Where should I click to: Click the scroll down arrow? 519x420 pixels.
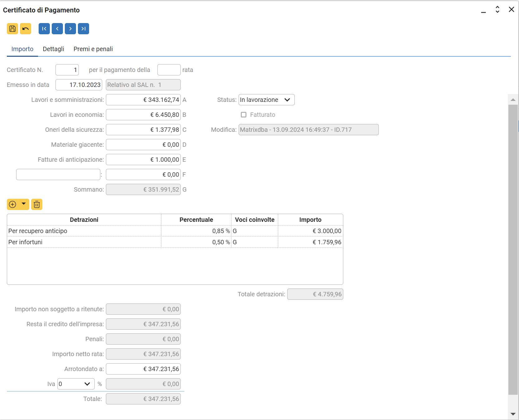pos(513,414)
